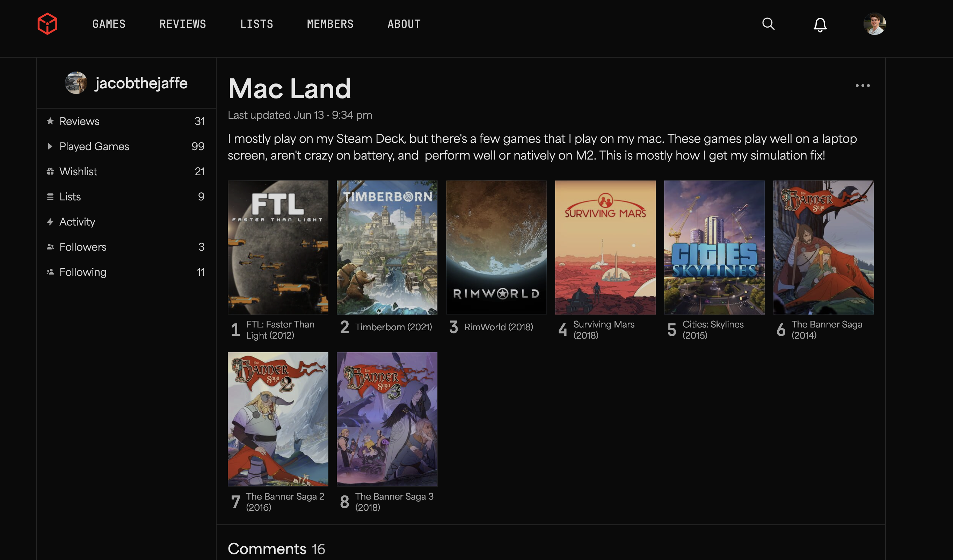The image size is (953, 560).
Task: Click the 'Comments 16' heading
Action: [x=276, y=549]
